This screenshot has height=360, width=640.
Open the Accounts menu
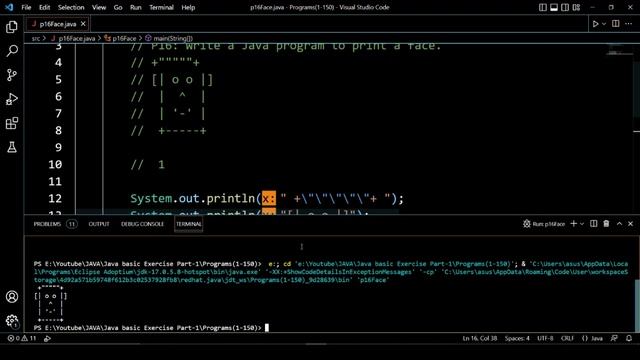pyautogui.click(x=12, y=297)
